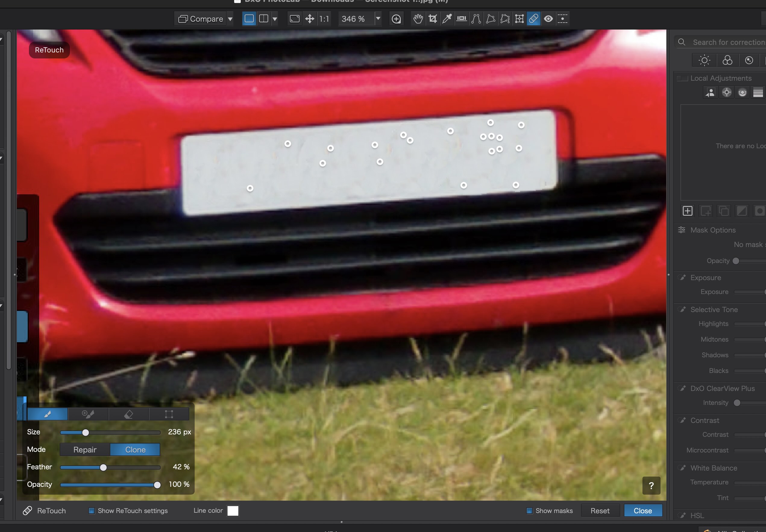766x532 pixels.
Task: Activate the Crop tool
Action: (x=433, y=19)
